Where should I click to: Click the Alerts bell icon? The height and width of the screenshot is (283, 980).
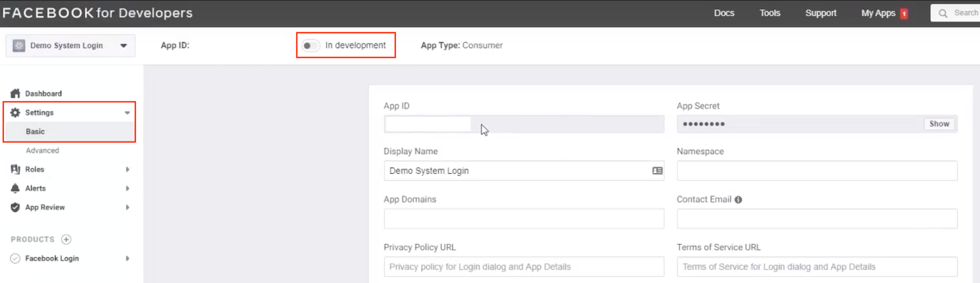click(x=15, y=188)
